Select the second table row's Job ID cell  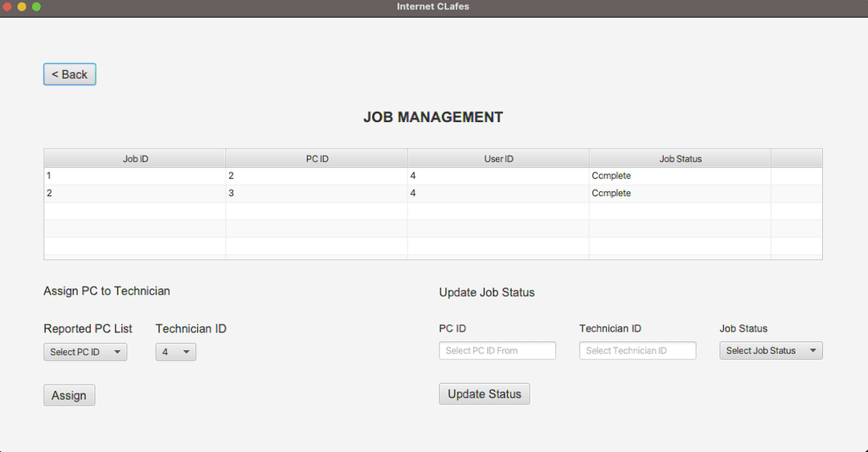pos(135,193)
